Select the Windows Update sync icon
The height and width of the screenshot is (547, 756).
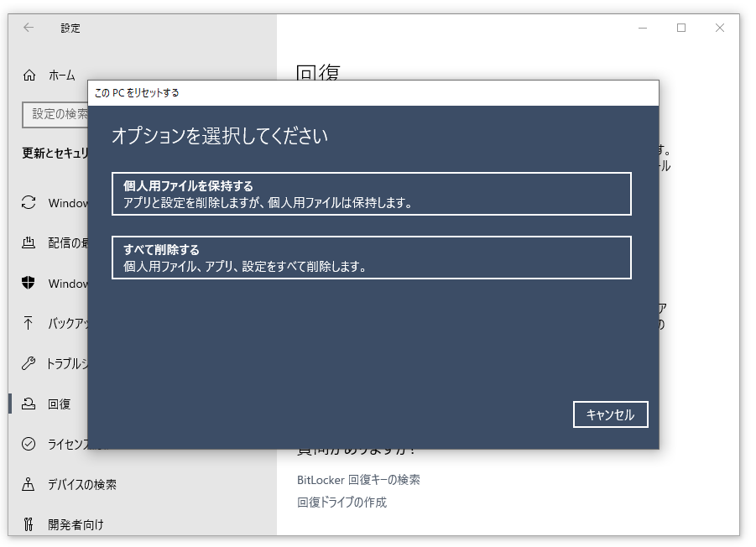29,202
